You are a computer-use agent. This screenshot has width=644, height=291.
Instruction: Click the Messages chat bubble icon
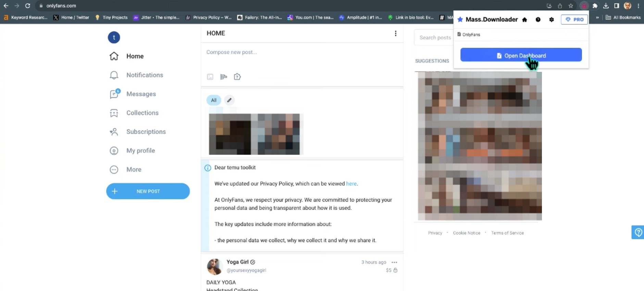[x=114, y=94]
